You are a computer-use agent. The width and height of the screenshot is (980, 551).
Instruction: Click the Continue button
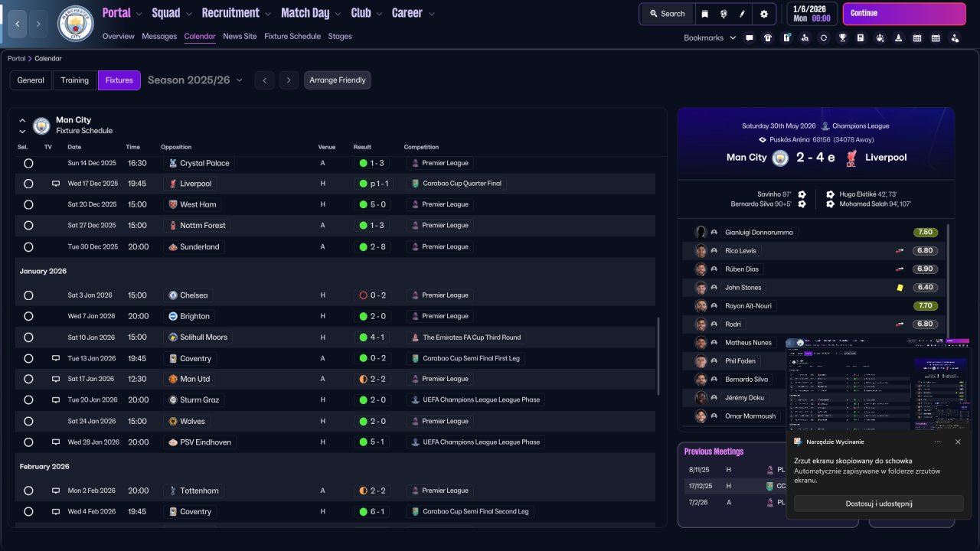tap(904, 14)
